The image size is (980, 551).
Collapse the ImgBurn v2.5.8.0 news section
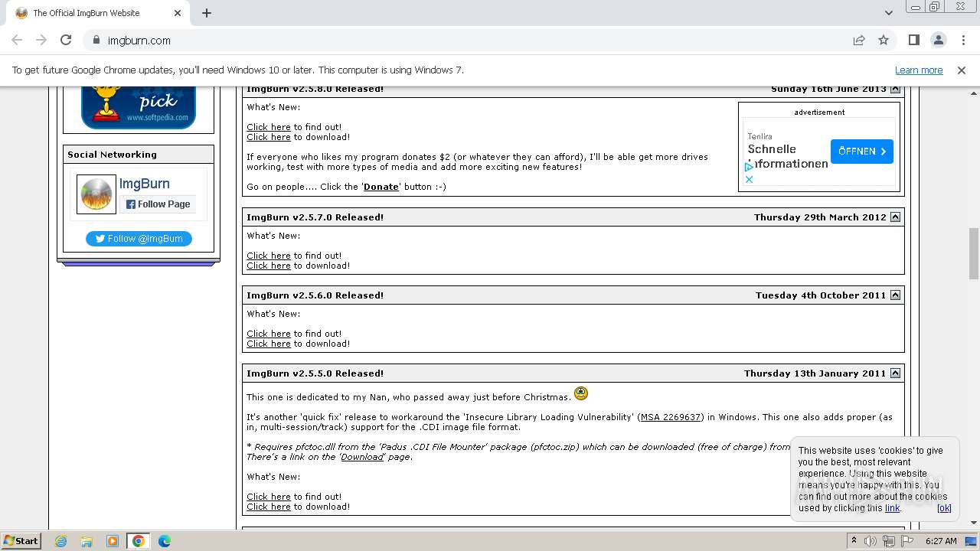(895, 89)
